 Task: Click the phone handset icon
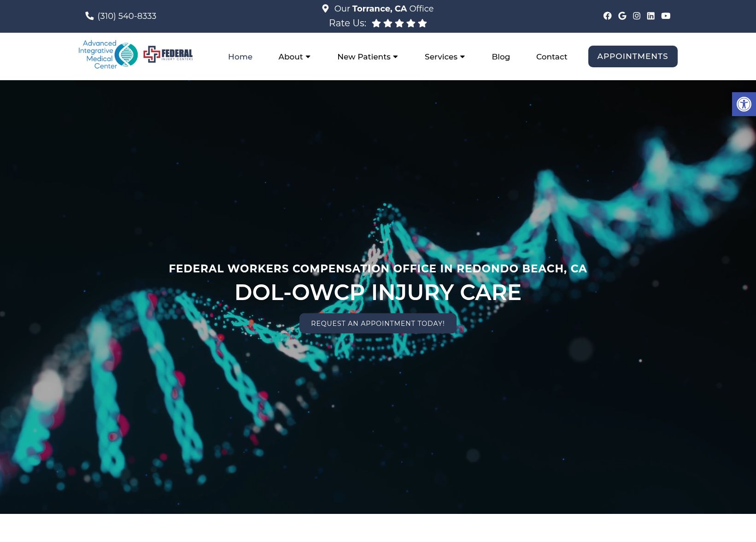point(89,16)
